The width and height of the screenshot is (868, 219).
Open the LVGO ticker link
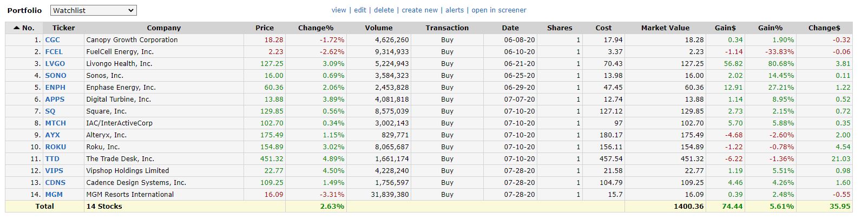pyautogui.click(x=55, y=64)
